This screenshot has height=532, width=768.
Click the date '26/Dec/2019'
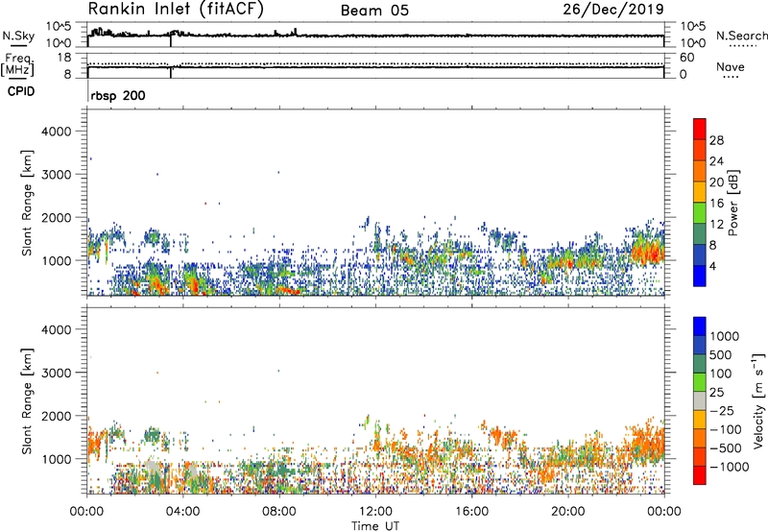pos(613,10)
